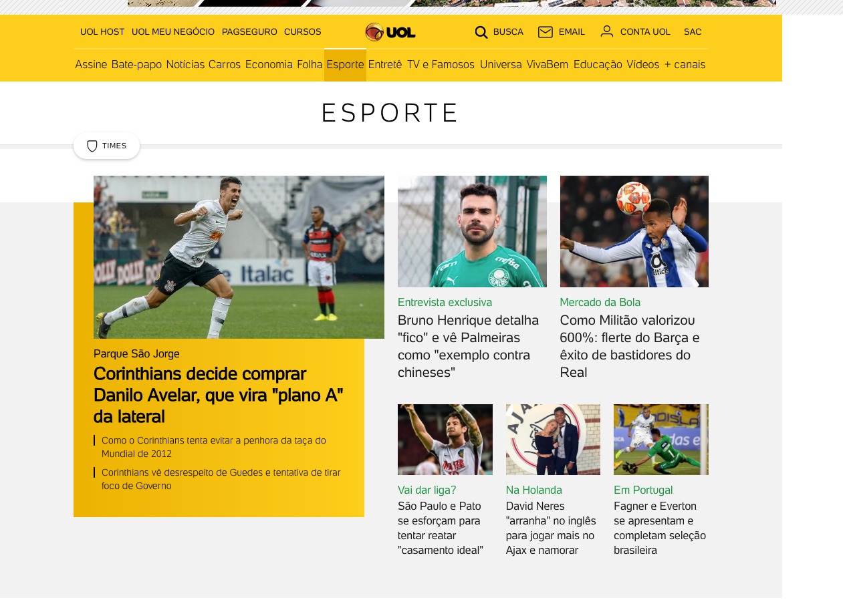Open the Bruno Henrique Palmeiras photo
This screenshot has width=843, height=616.
(472, 232)
